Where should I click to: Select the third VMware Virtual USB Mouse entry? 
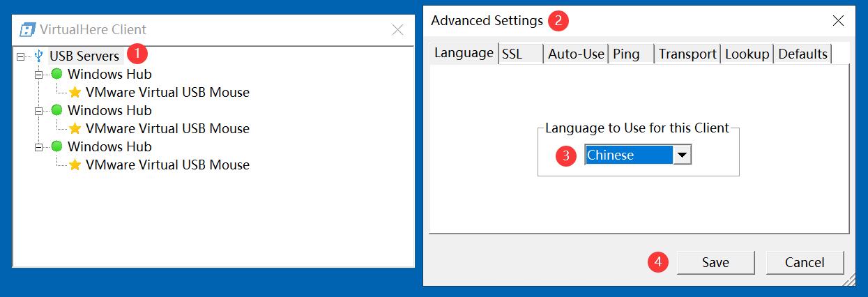pyautogui.click(x=167, y=165)
